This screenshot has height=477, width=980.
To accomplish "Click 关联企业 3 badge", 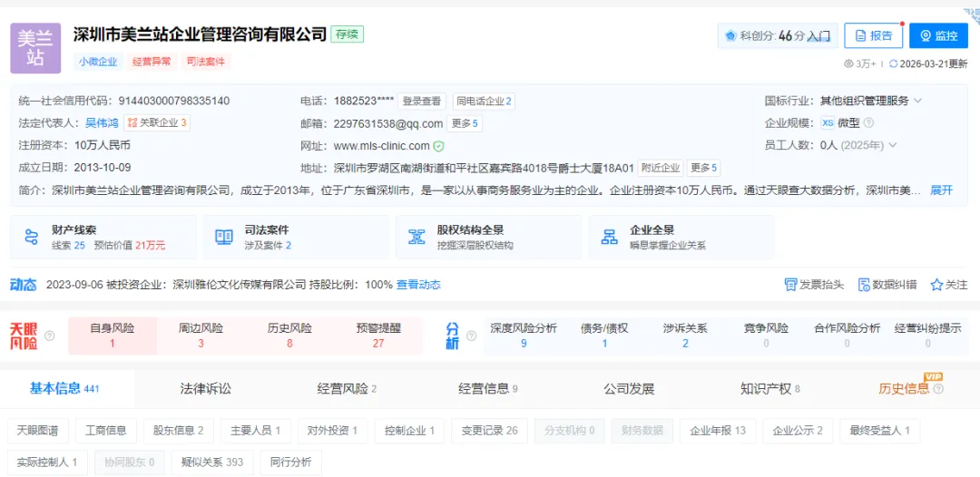I will [x=157, y=123].
